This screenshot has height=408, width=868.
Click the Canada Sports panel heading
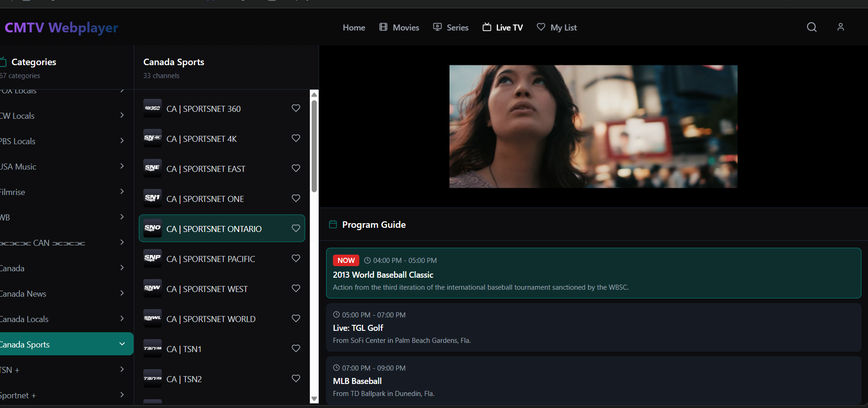[174, 62]
